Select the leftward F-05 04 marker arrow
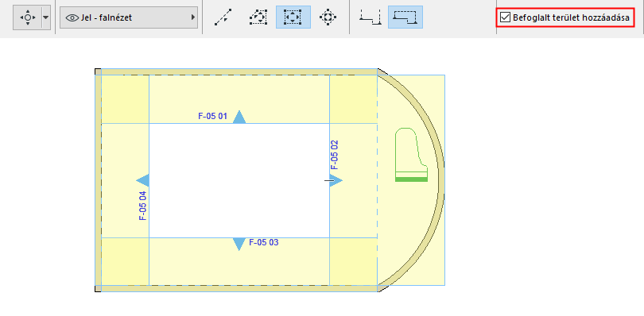The height and width of the screenshot is (316, 644). point(142,180)
